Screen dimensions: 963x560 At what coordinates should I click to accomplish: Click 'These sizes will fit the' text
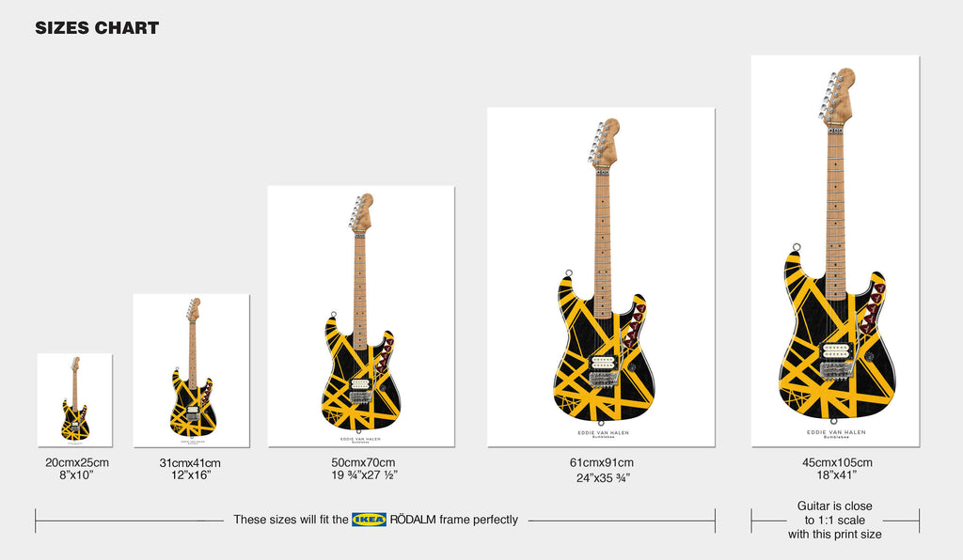(x=291, y=520)
